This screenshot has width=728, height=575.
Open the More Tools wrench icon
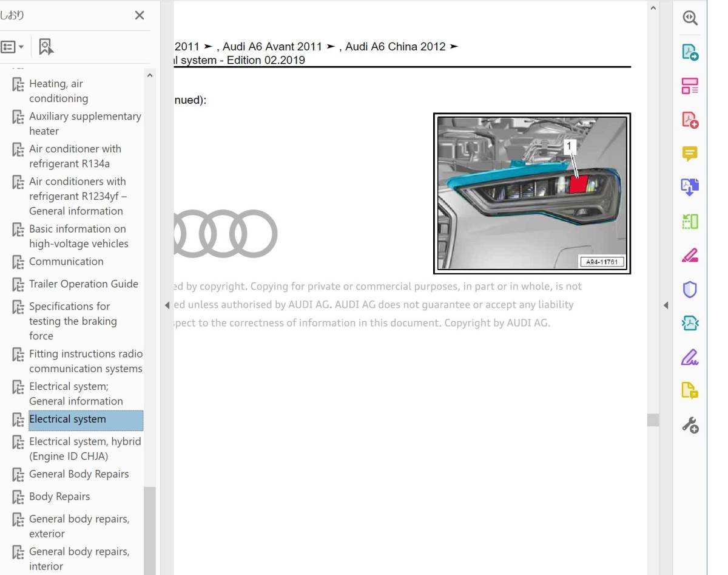pos(690,424)
